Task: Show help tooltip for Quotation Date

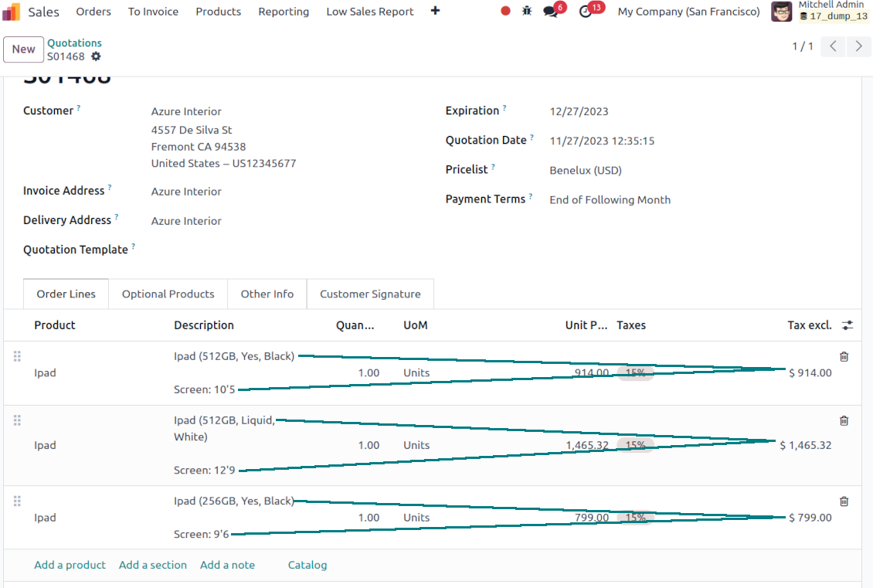Action: click(x=532, y=137)
